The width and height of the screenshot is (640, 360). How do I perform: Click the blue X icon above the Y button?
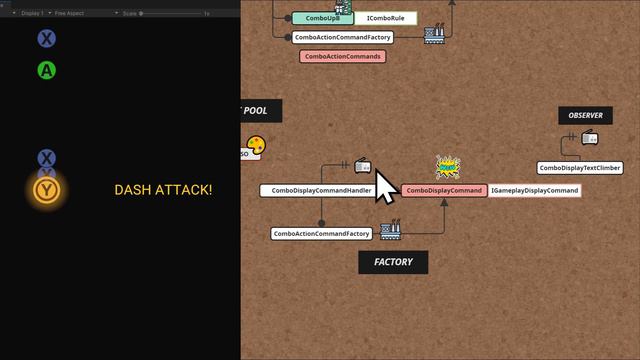(47, 158)
